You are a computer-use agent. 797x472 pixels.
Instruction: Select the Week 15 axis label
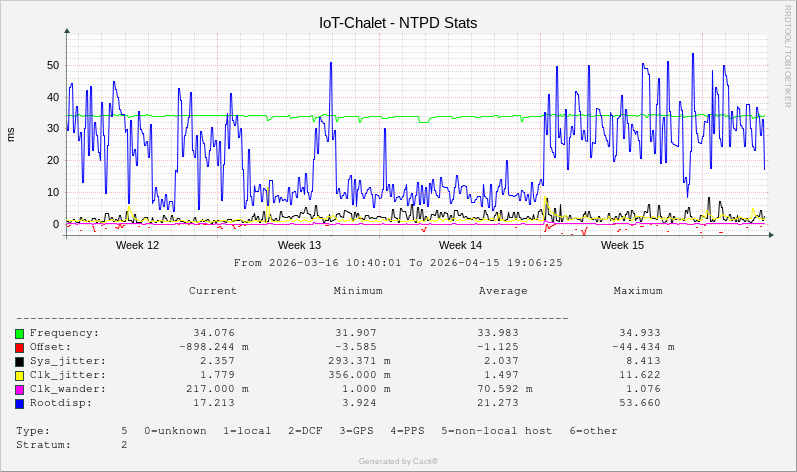(622, 245)
